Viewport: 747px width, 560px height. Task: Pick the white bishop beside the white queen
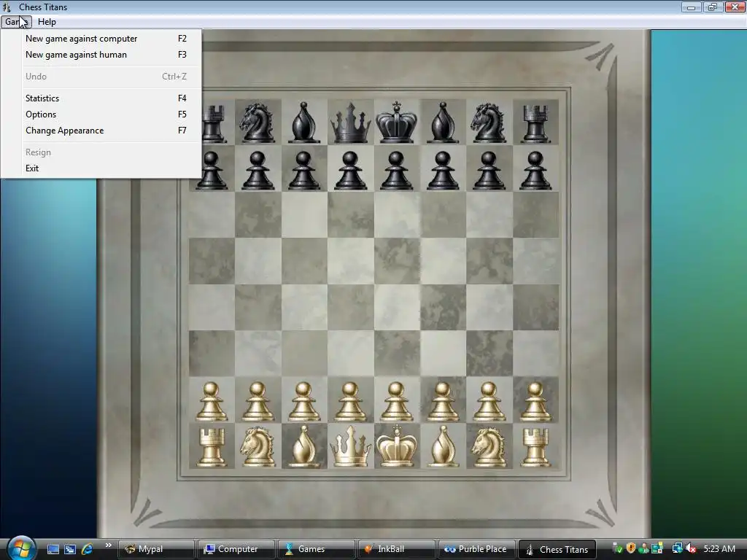tap(304, 447)
